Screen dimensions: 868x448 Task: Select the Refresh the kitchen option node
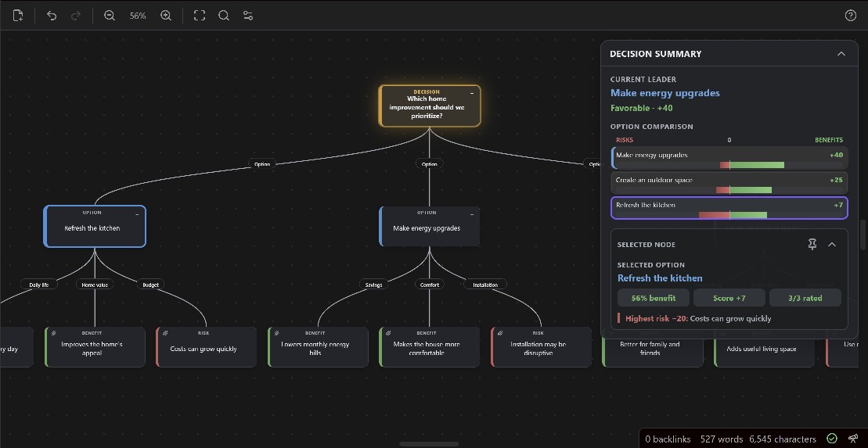tap(95, 226)
